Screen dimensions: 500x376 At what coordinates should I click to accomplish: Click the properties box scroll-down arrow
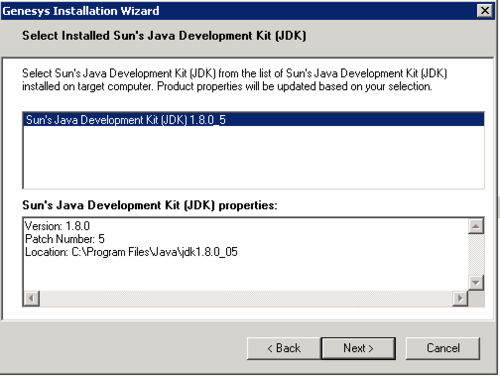(476, 283)
